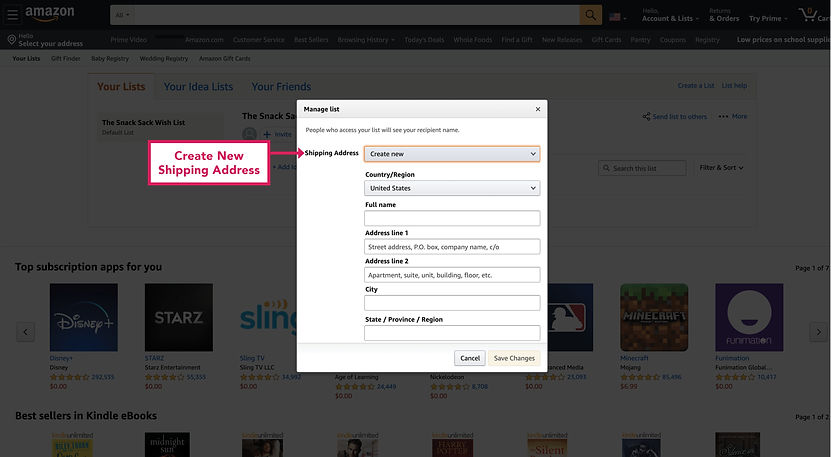Switch to Your Lists tab
Image resolution: width=831 pixels, height=457 pixels.
pos(121,86)
